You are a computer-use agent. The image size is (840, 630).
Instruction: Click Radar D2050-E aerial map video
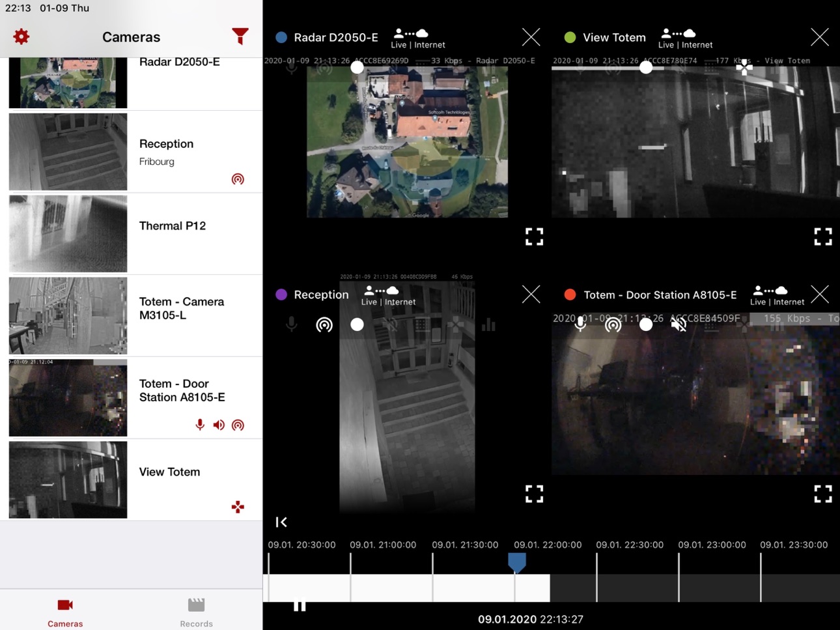(x=407, y=141)
